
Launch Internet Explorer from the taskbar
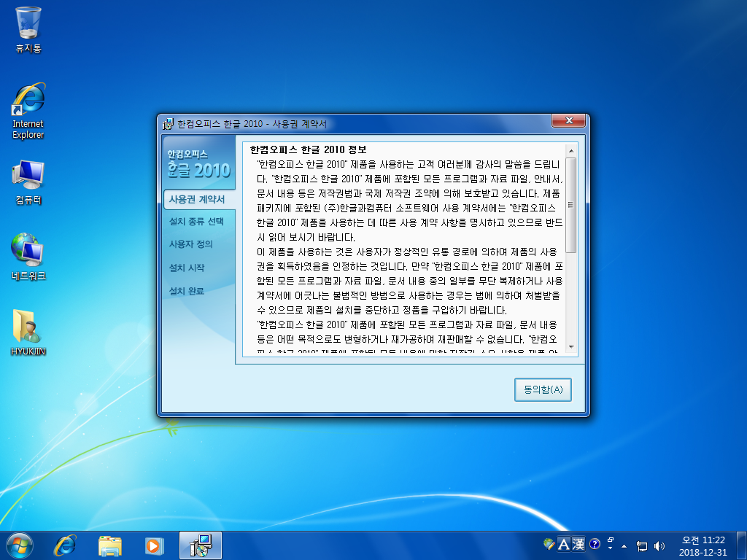point(65,545)
